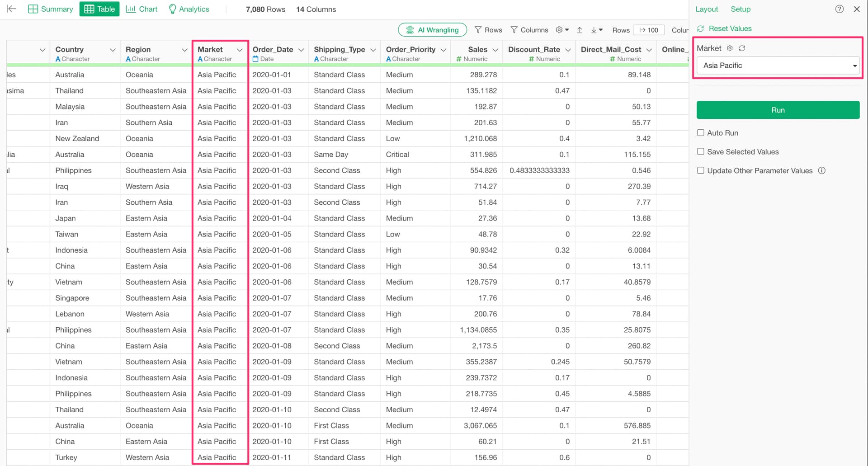Expand the Sales column header menu
This screenshot has width=868, height=466.
(495, 50)
